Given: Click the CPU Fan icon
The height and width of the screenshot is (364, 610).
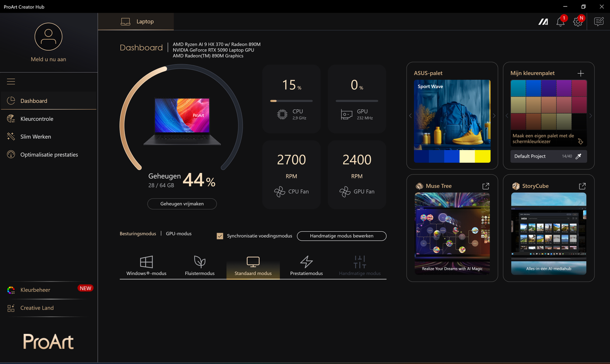Looking at the screenshot, I should (x=279, y=192).
